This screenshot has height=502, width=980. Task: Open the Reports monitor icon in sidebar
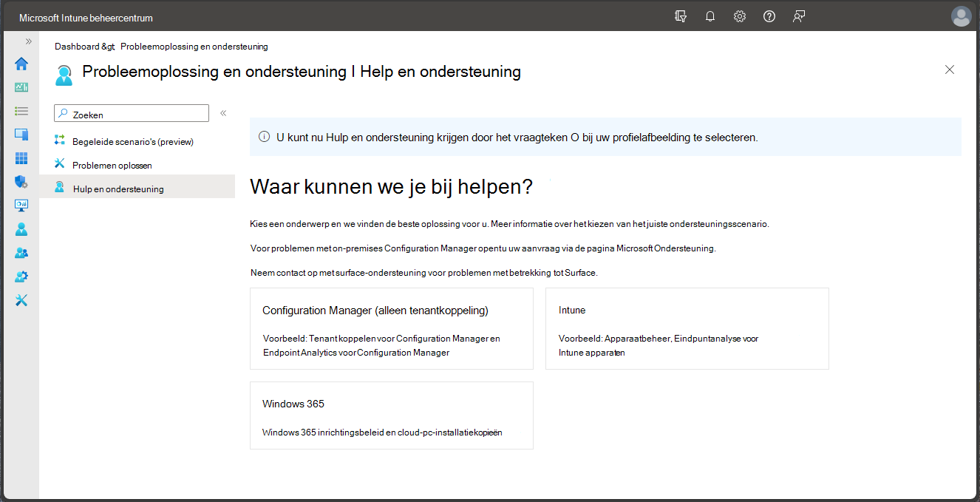point(21,206)
